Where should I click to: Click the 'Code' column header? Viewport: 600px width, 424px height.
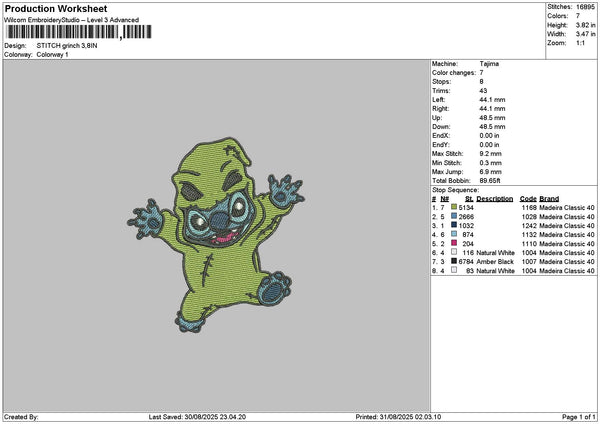click(528, 199)
